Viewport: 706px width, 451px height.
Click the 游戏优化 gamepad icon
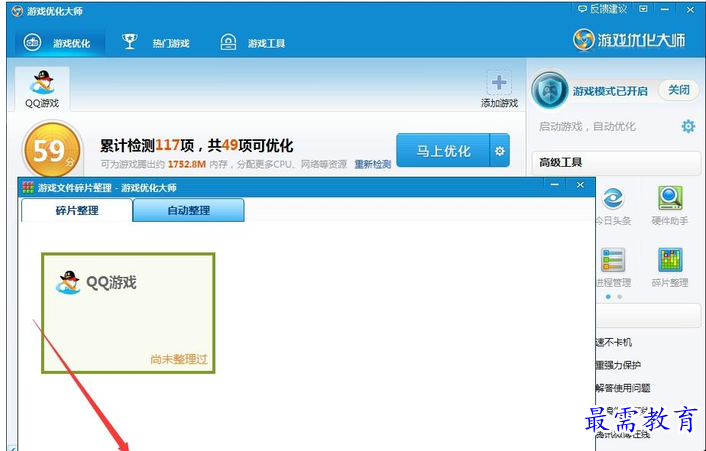coord(32,43)
